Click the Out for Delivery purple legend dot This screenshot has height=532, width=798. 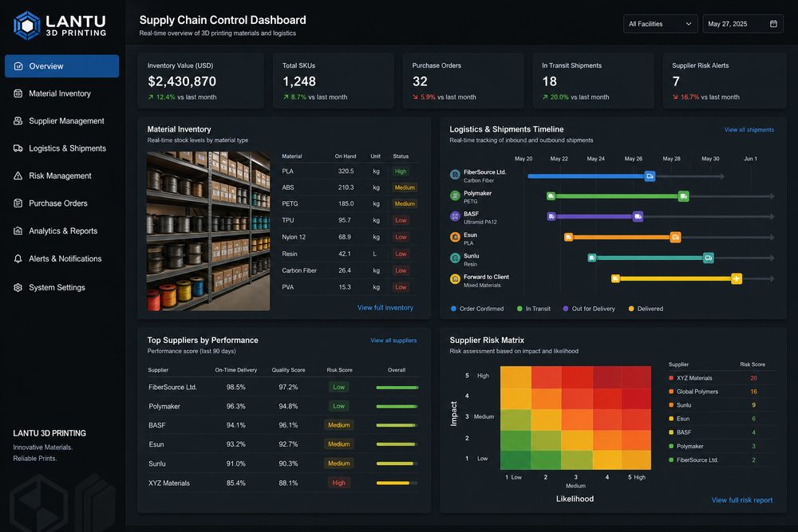click(566, 309)
